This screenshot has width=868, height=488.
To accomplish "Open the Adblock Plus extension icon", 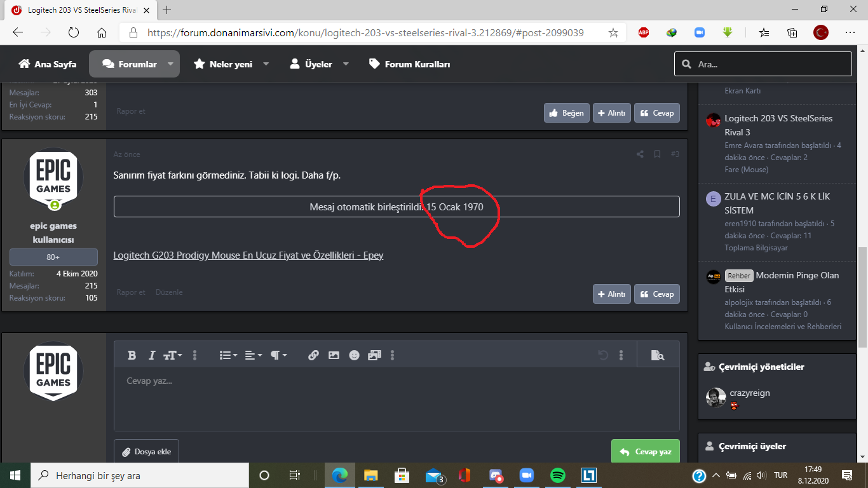I will [x=644, y=32].
